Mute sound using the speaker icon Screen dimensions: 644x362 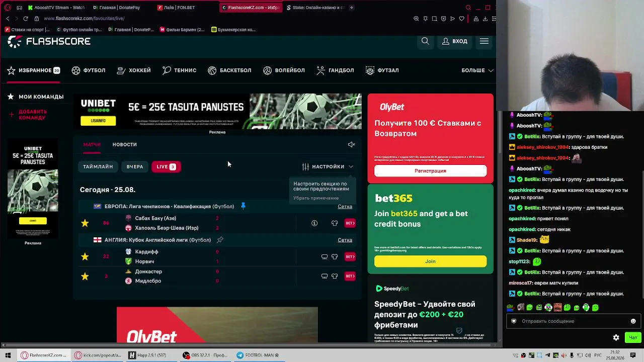[x=351, y=144]
